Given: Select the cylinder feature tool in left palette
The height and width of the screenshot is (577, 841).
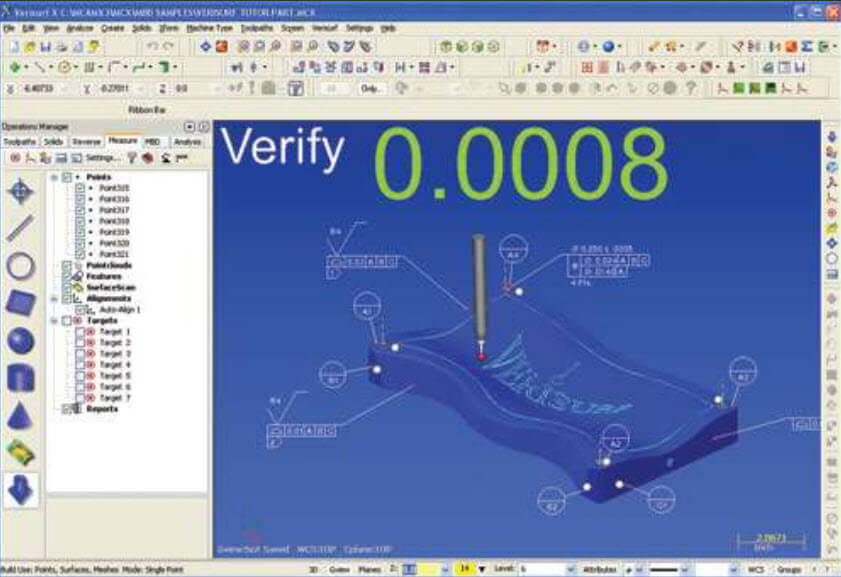Looking at the screenshot, I should pos(20,378).
